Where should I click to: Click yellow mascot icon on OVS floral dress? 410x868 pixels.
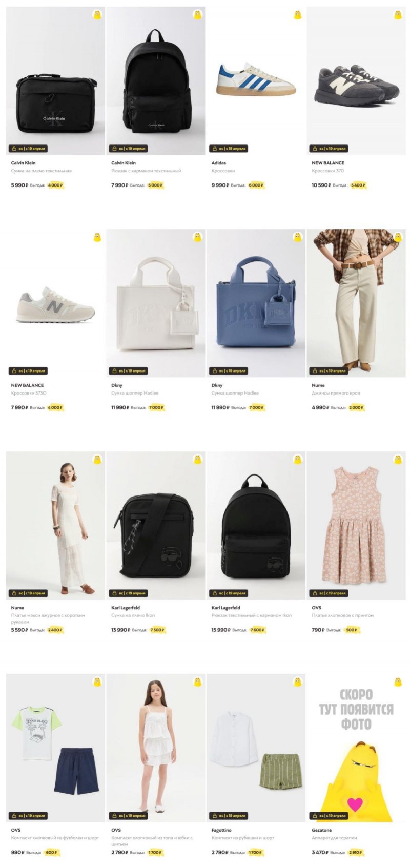click(x=398, y=460)
